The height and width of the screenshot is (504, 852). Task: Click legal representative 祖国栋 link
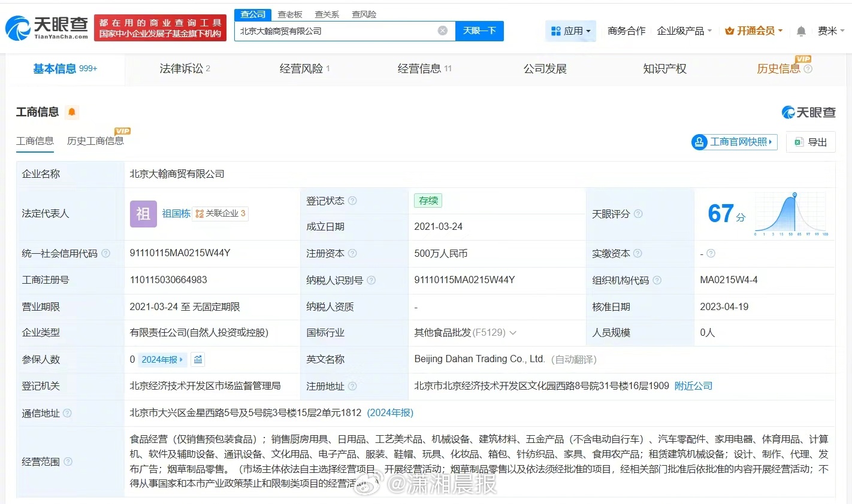point(176,213)
